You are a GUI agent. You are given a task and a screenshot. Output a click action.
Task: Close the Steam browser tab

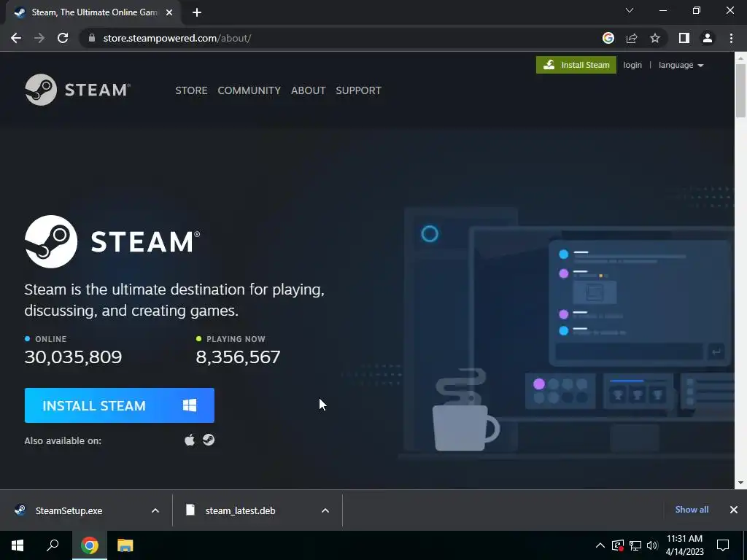(169, 12)
